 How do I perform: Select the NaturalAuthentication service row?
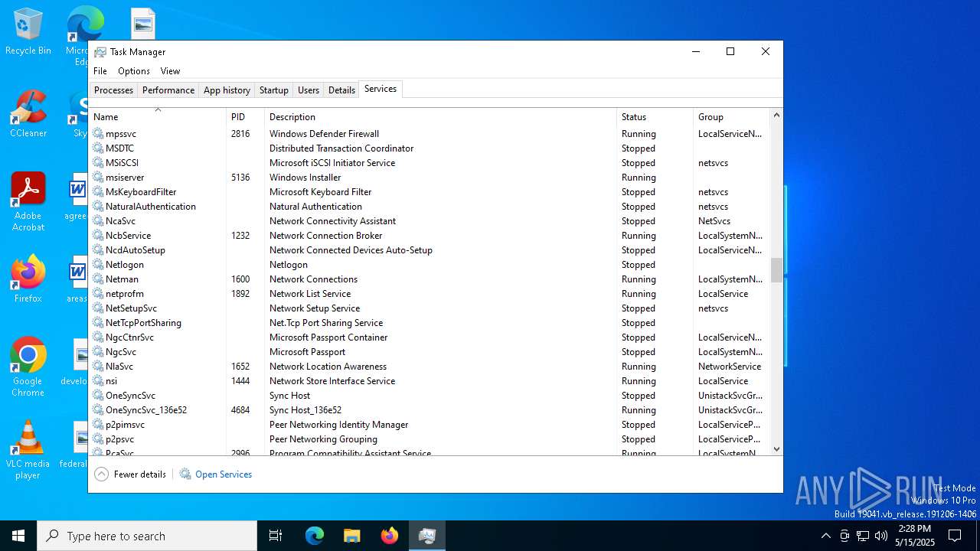(430, 207)
